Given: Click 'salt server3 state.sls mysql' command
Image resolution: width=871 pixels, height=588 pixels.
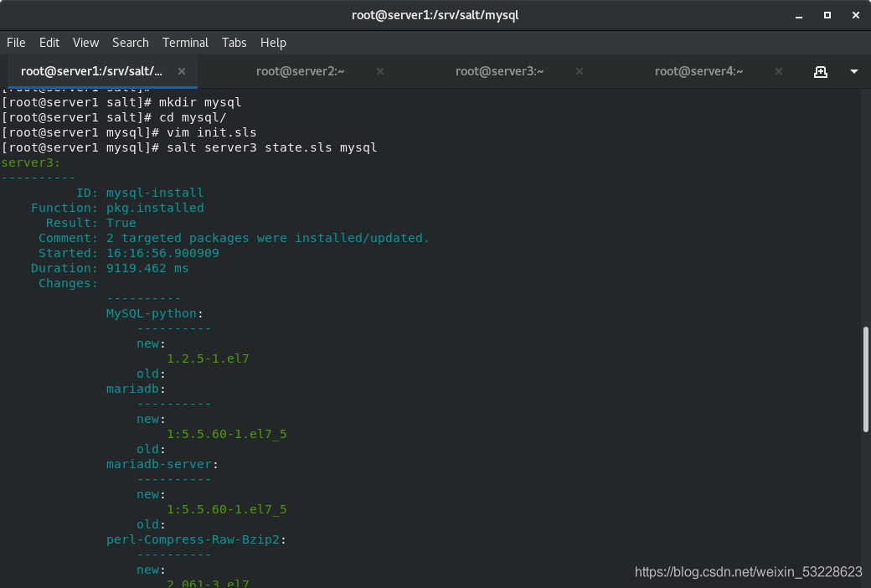Looking at the screenshot, I should pyautogui.click(x=189, y=147).
